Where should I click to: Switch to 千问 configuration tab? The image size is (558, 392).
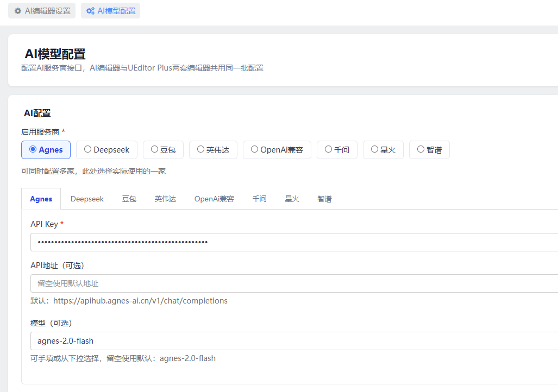(x=259, y=199)
